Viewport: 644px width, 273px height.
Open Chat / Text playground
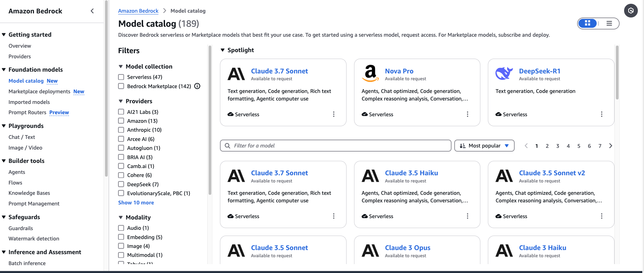pos(22,137)
